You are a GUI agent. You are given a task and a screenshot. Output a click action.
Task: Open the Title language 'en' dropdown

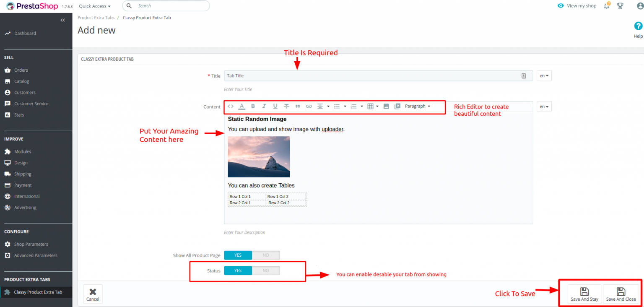point(544,75)
